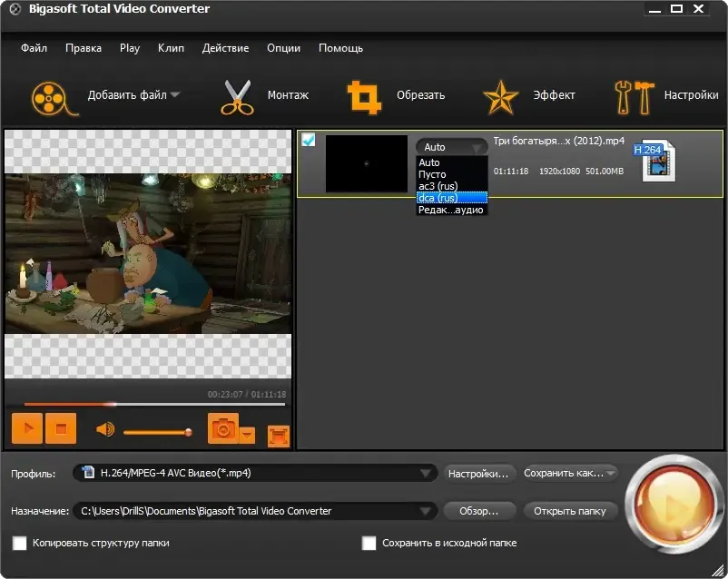The image size is (728, 579).
Task: Click the volume slider handle
Action: pyautogui.click(x=188, y=432)
